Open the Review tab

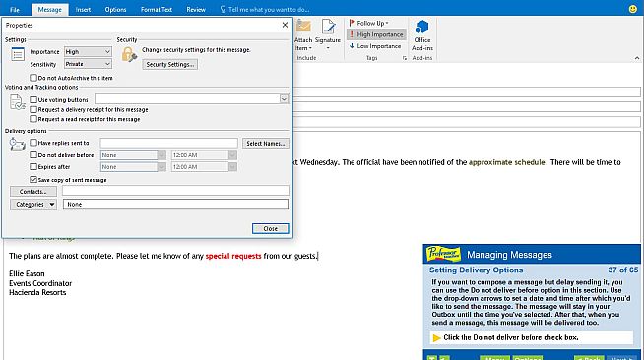pyautogui.click(x=196, y=9)
